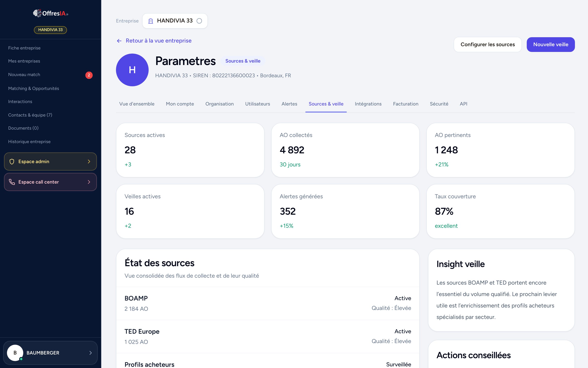588x368 pixels.
Task: Click the yellow HANDIVIA 33 sidebar badge
Action: (x=50, y=30)
